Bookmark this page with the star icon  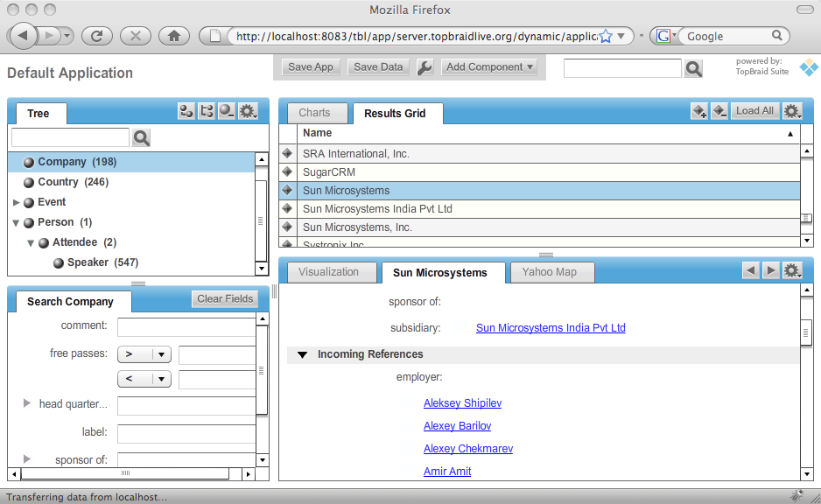point(606,36)
